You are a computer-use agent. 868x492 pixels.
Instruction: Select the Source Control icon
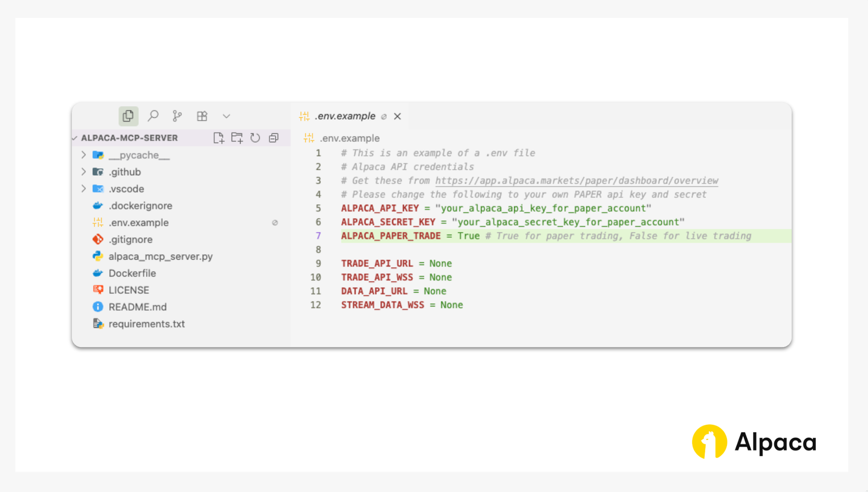177,116
